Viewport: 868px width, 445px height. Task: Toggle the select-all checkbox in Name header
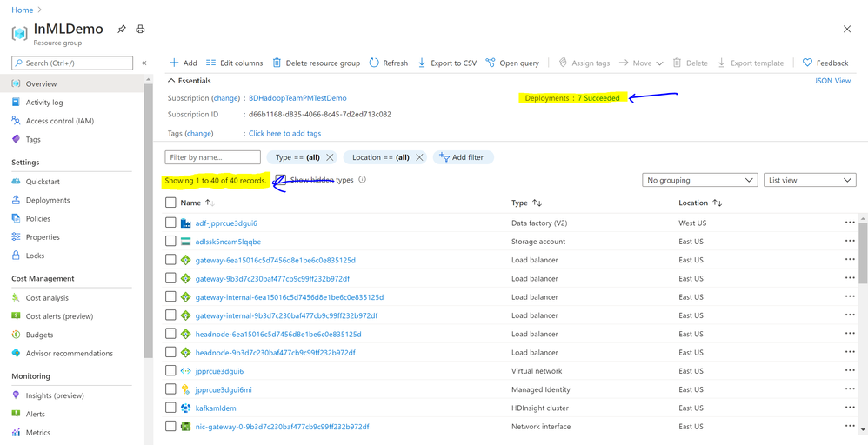(170, 203)
